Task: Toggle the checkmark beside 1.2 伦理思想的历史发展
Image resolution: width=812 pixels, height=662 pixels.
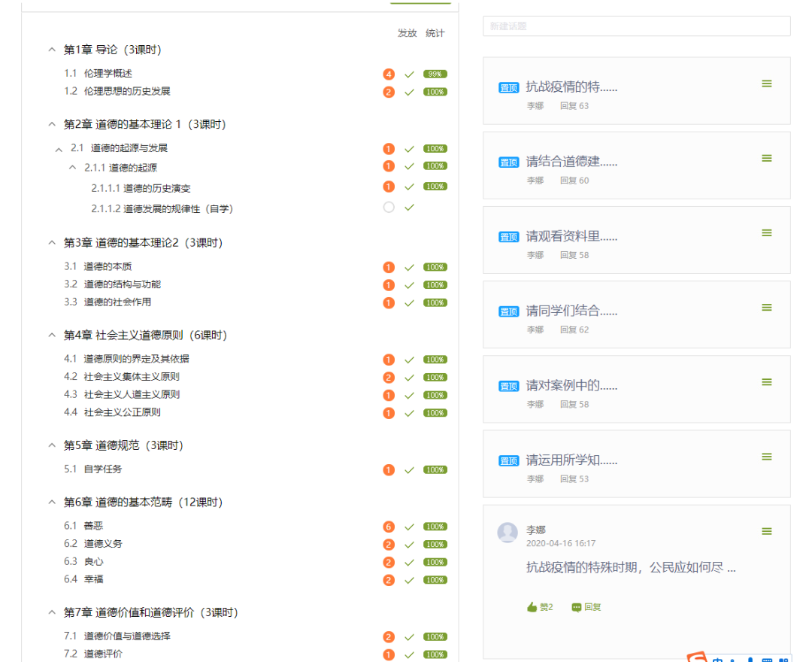Action: tap(409, 92)
